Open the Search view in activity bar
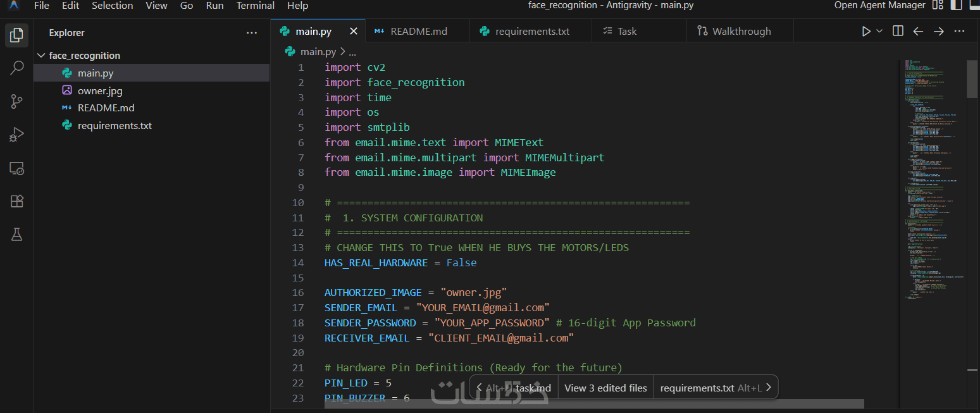The height and width of the screenshot is (413, 980). tap(17, 68)
